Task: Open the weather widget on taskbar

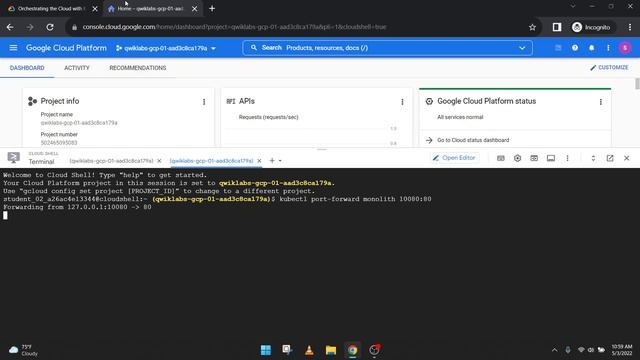Action: (x=24, y=350)
